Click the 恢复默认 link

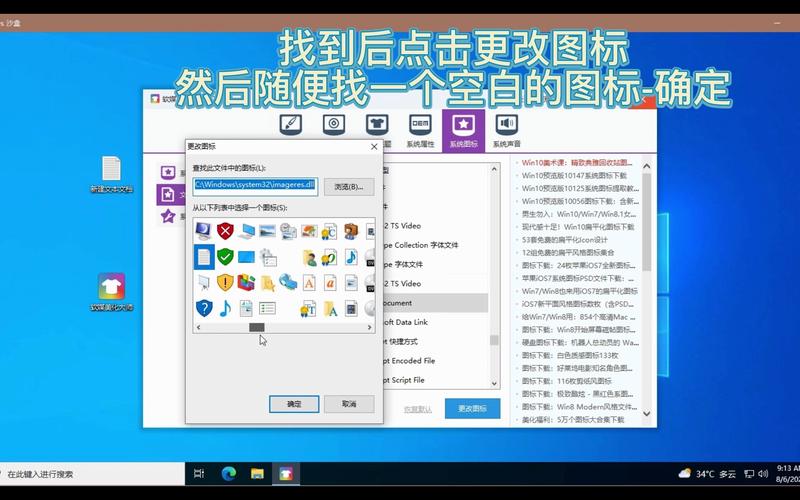coord(418,409)
